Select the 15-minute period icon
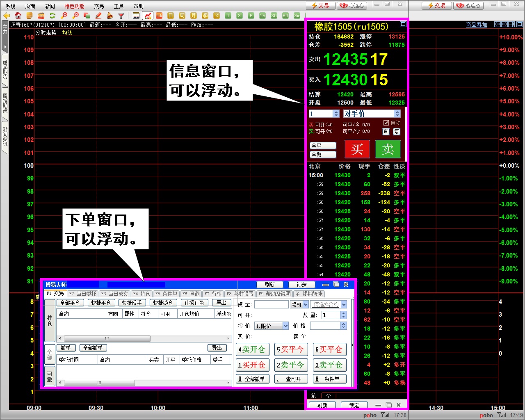525x420 pixels. pyautogui.click(x=262, y=16)
